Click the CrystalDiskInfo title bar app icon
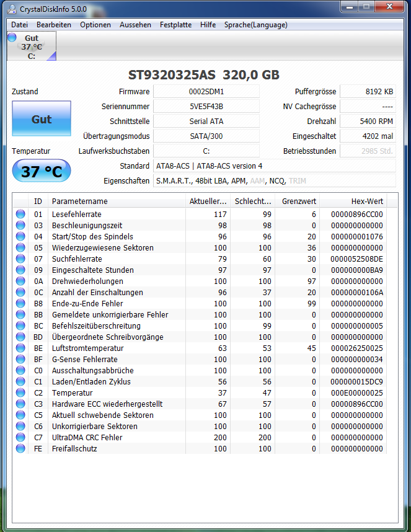 [x=12, y=8]
